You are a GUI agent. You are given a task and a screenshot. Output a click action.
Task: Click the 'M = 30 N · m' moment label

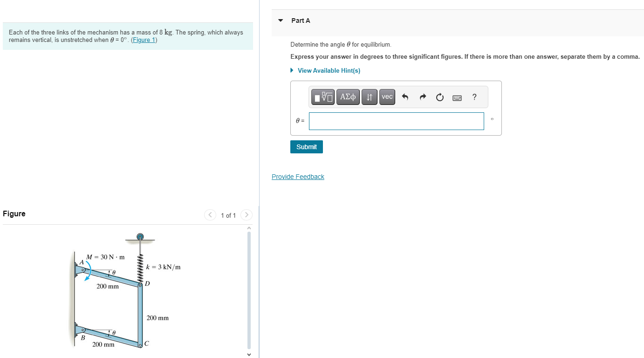pos(106,257)
